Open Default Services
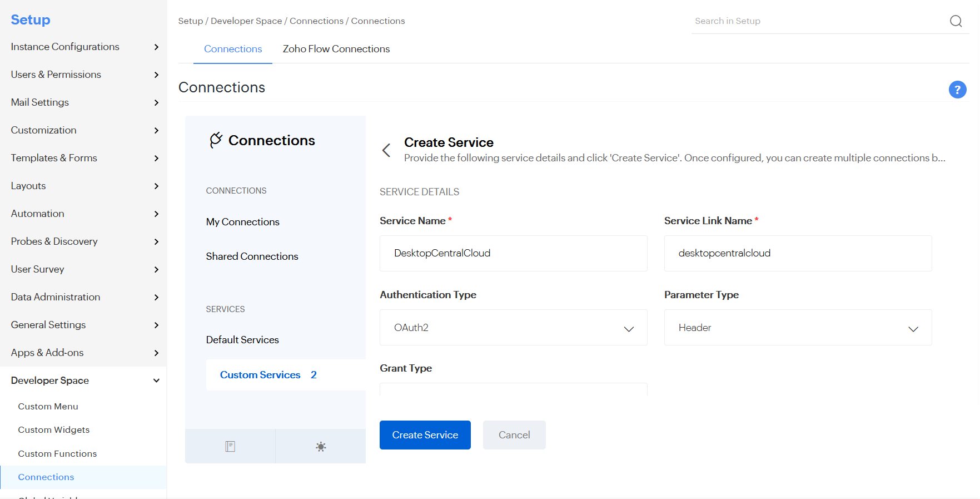 pyautogui.click(x=242, y=340)
